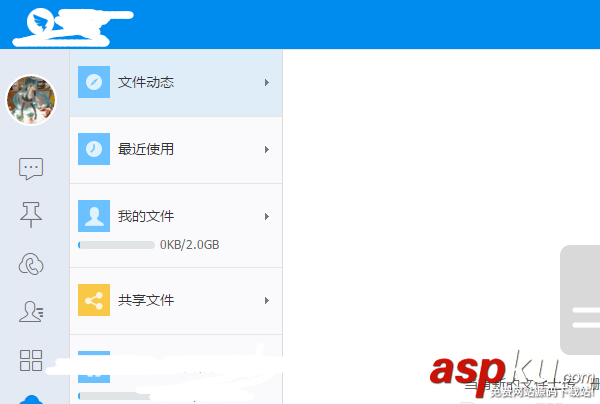The height and width of the screenshot is (404, 600).
Task: Open the phone call icon in the sidebar
Action: click(x=31, y=264)
